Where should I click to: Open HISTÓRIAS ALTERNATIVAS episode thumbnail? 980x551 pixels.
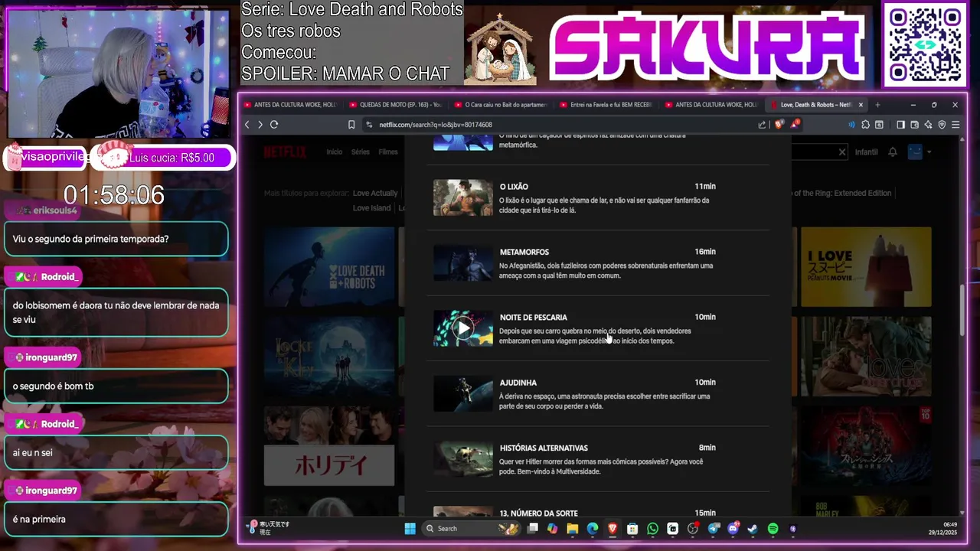463,458
